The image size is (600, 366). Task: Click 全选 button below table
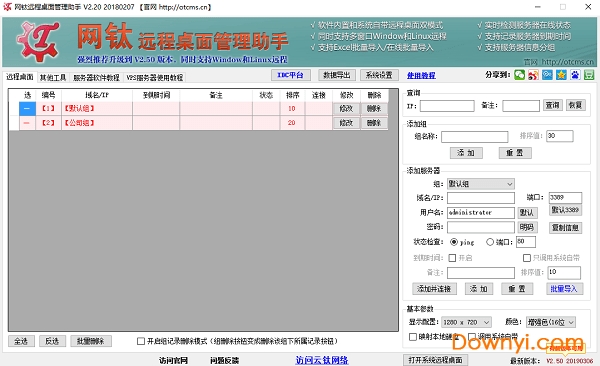click(x=21, y=341)
